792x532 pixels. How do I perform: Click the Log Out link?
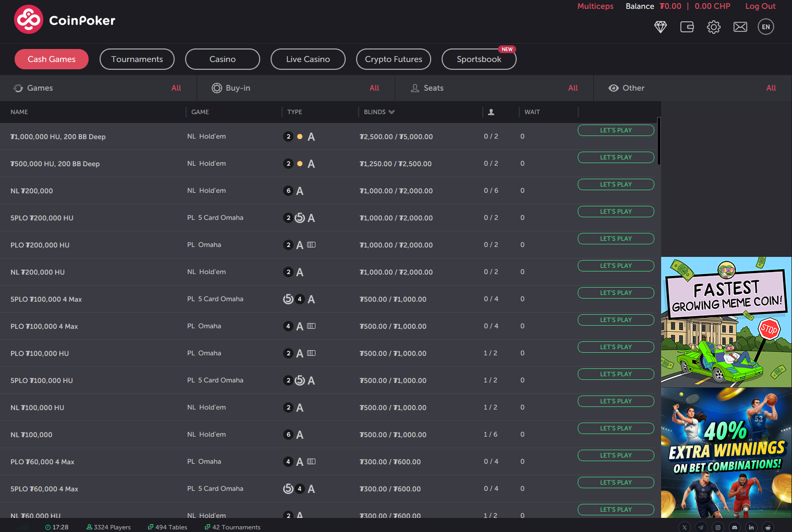point(760,6)
